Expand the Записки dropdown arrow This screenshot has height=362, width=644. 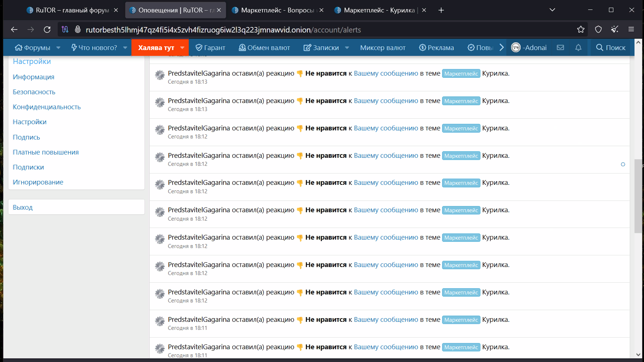click(x=347, y=47)
